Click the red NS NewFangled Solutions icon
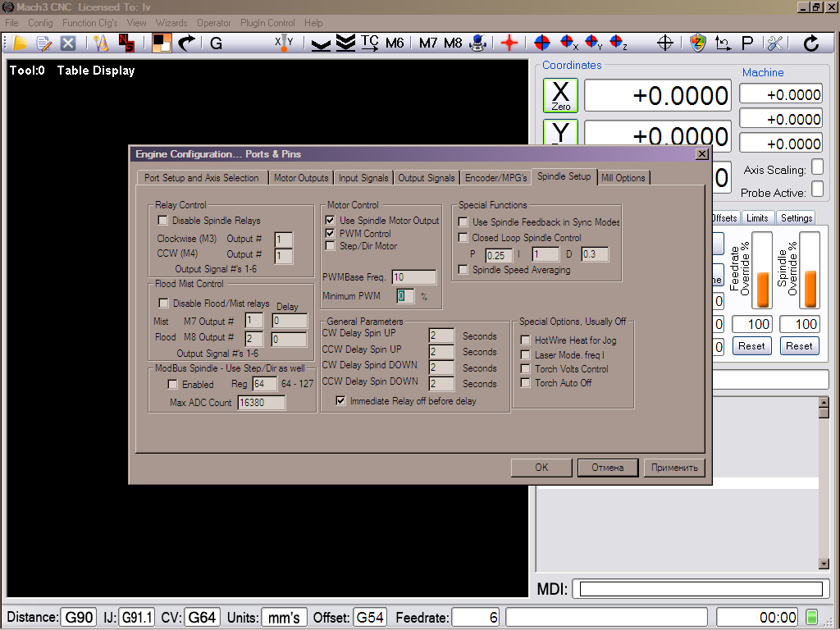Image resolution: width=840 pixels, height=630 pixels. pos(126,43)
